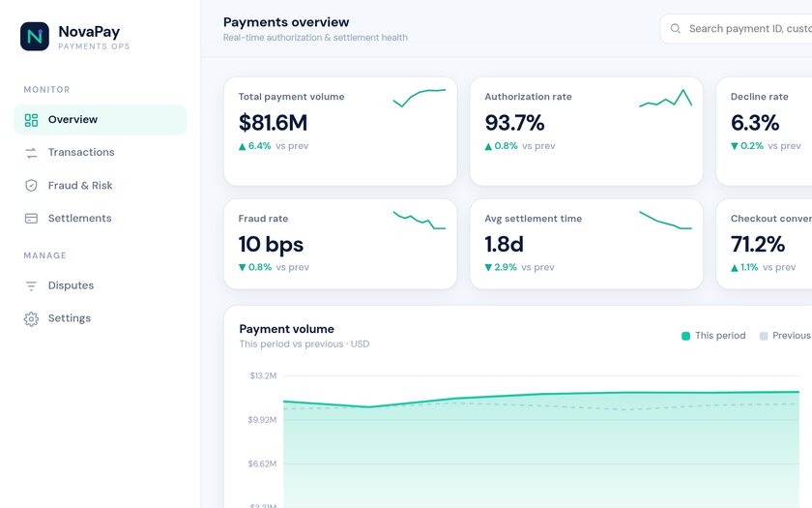Navigate to Settlements

(100, 219)
